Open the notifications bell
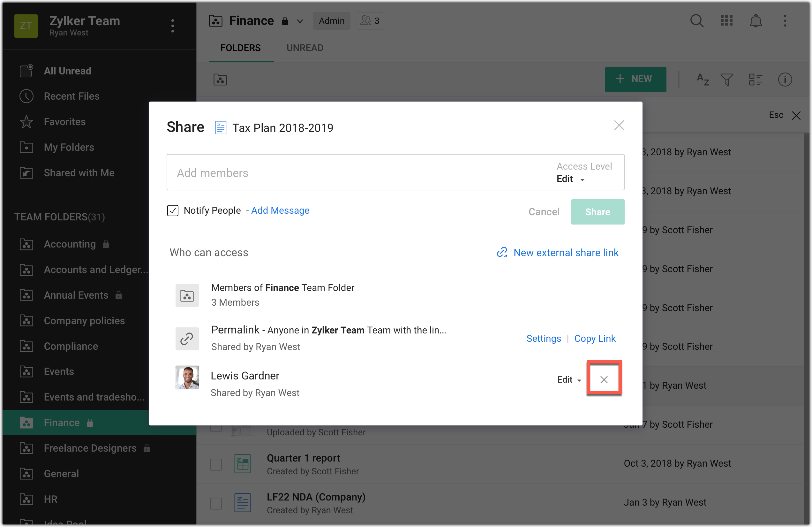Image resolution: width=812 pixels, height=527 pixels. coord(756,21)
